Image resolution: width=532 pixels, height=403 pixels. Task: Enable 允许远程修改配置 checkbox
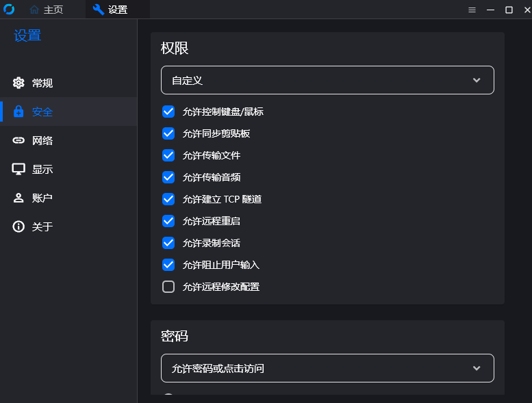point(168,287)
